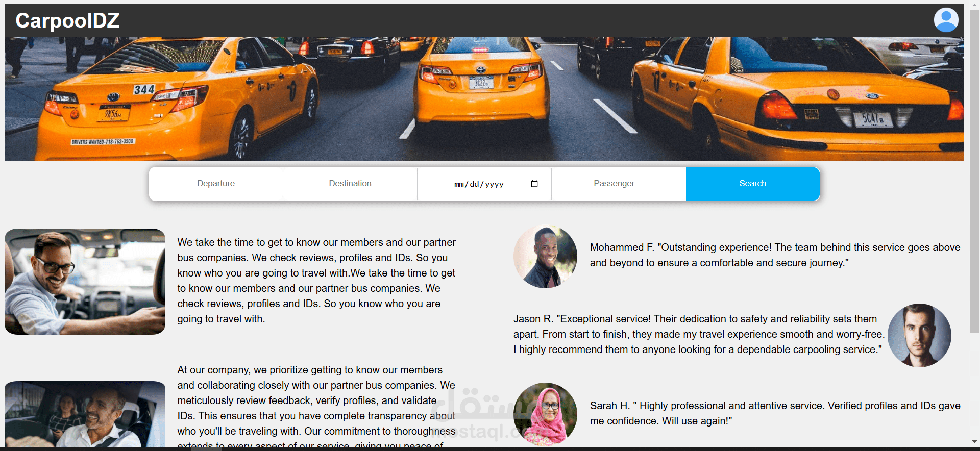Click the Jason R. testimonial text

tap(699, 334)
